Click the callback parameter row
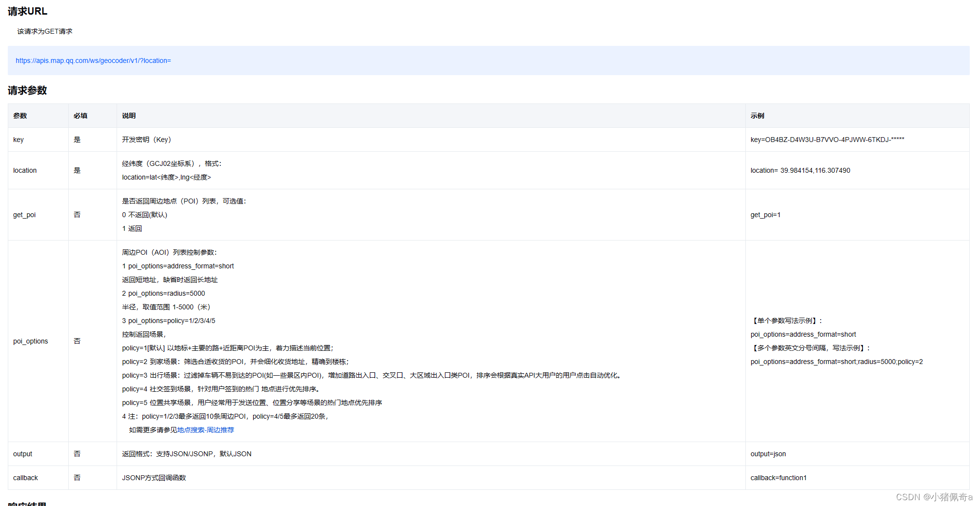This screenshot has height=506, width=980. coord(25,478)
